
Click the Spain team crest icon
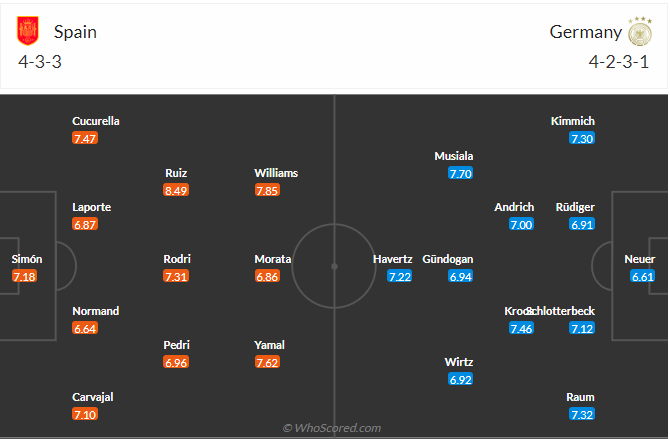[28, 32]
